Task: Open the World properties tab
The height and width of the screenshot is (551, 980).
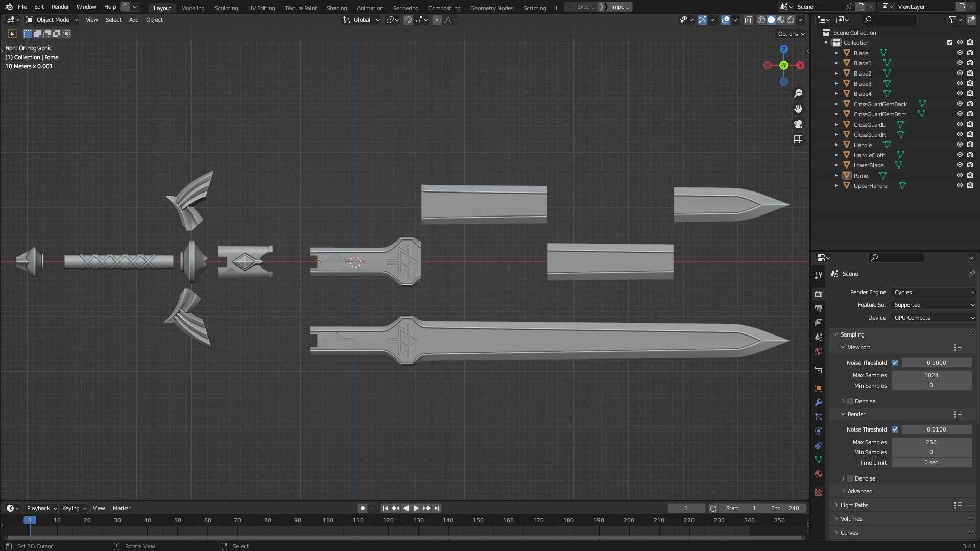Action: [819, 351]
